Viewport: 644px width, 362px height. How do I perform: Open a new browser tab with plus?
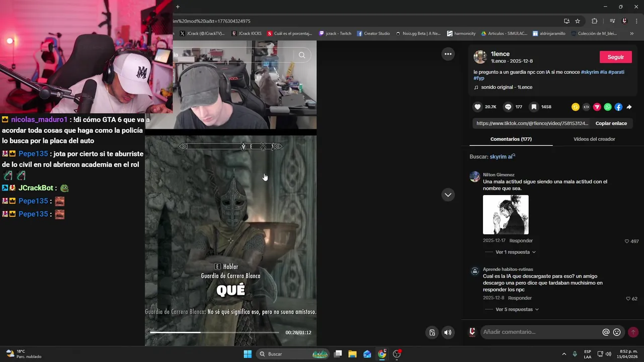[x=178, y=7]
